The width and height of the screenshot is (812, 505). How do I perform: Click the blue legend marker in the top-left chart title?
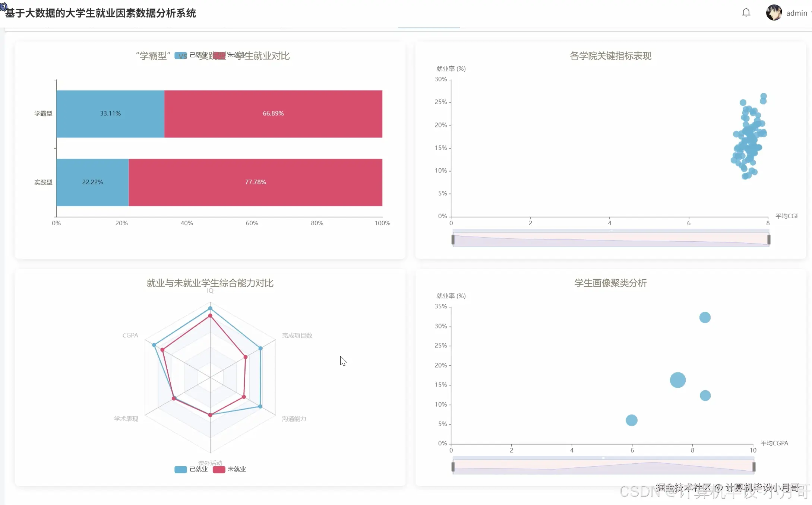pos(180,55)
